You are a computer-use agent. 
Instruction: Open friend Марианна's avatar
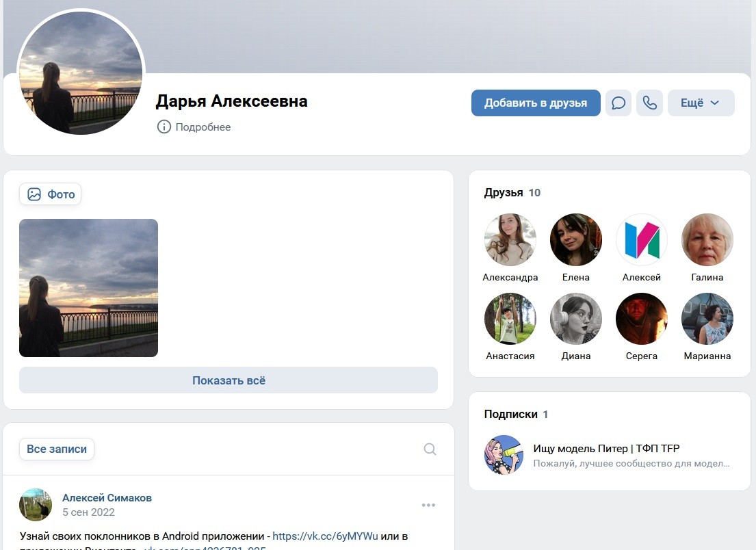[707, 319]
